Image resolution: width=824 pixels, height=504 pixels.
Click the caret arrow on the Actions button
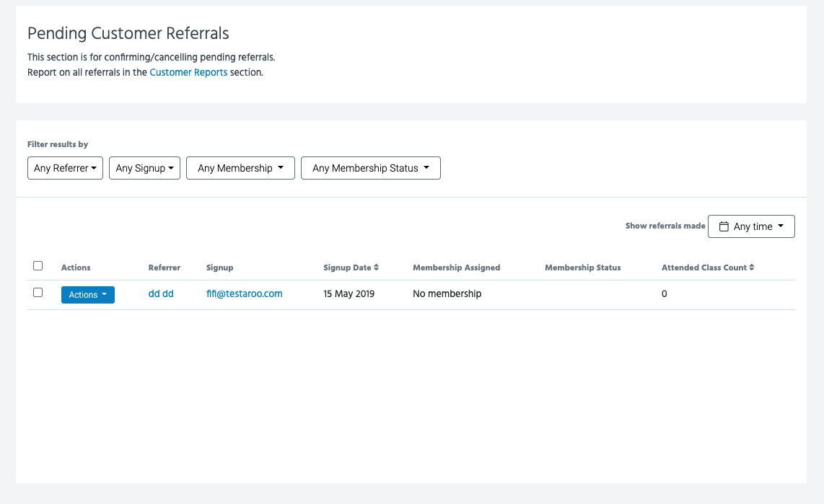(105, 294)
